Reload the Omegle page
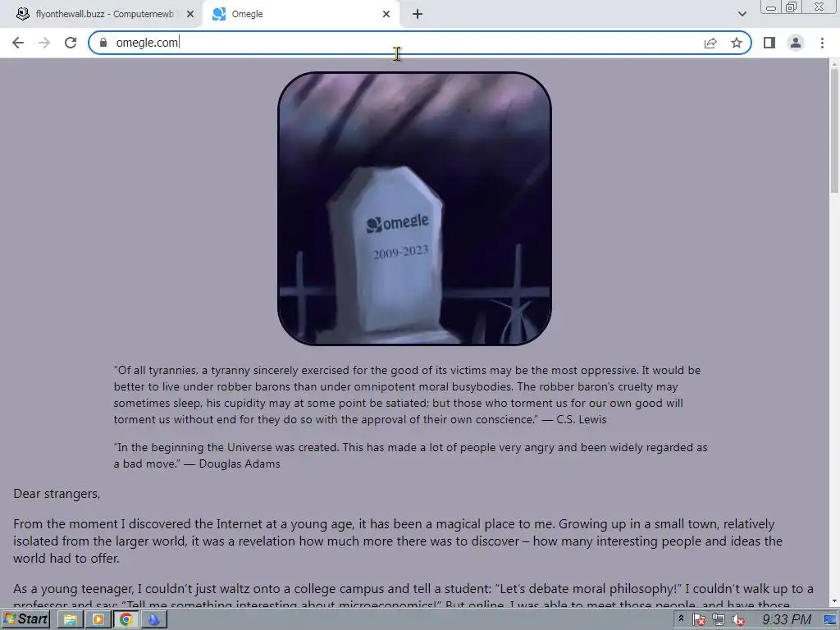Image resolution: width=840 pixels, height=630 pixels. (71, 43)
